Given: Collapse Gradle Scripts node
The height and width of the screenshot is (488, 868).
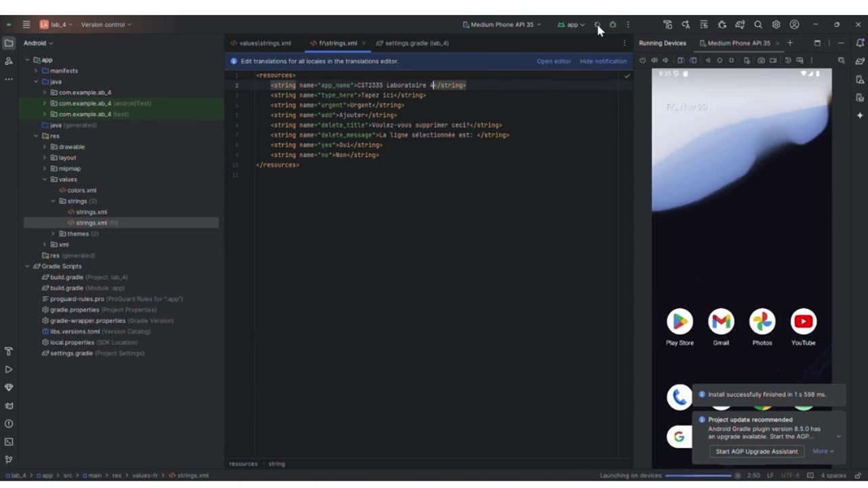Looking at the screenshot, I should 28,266.
